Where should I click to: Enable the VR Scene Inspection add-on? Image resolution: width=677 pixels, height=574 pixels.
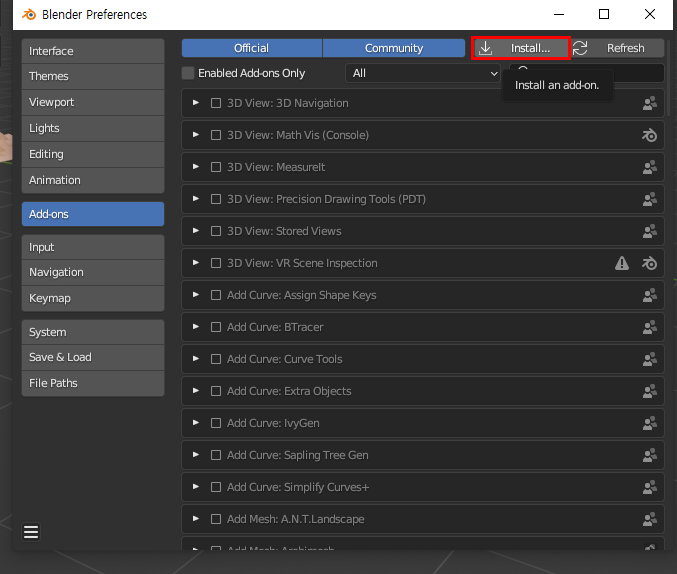pos(216,263)
